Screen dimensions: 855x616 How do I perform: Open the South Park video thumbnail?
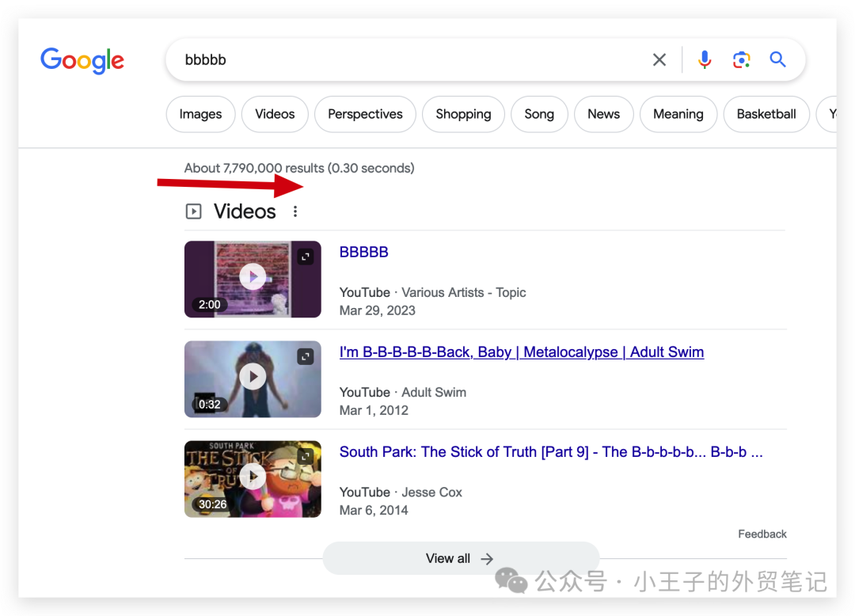coord(253,479)
